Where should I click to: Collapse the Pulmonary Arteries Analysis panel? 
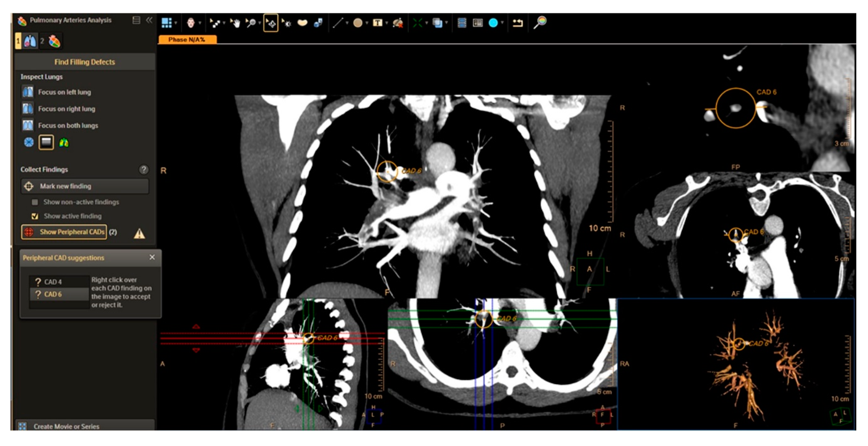click(149, 20)
